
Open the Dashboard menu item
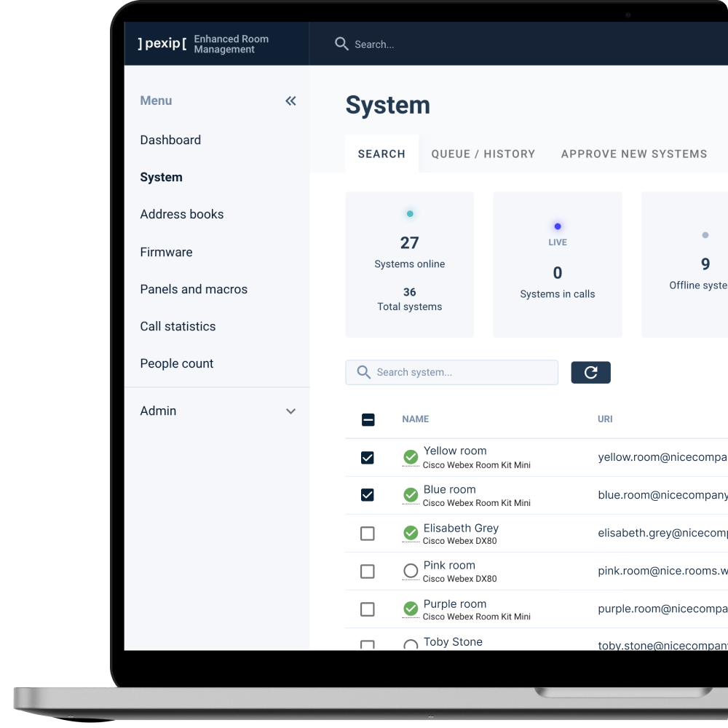click(x=170, y=141)
